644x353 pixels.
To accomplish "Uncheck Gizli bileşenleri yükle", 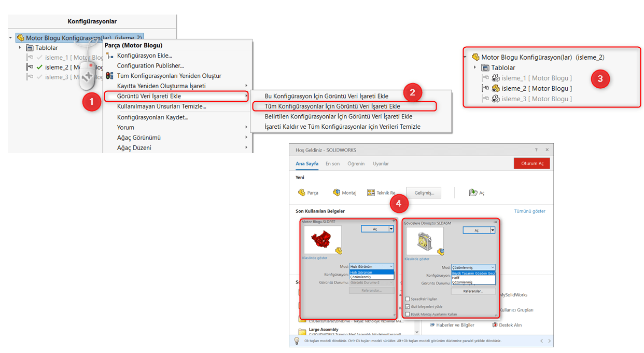I will 407,307.
